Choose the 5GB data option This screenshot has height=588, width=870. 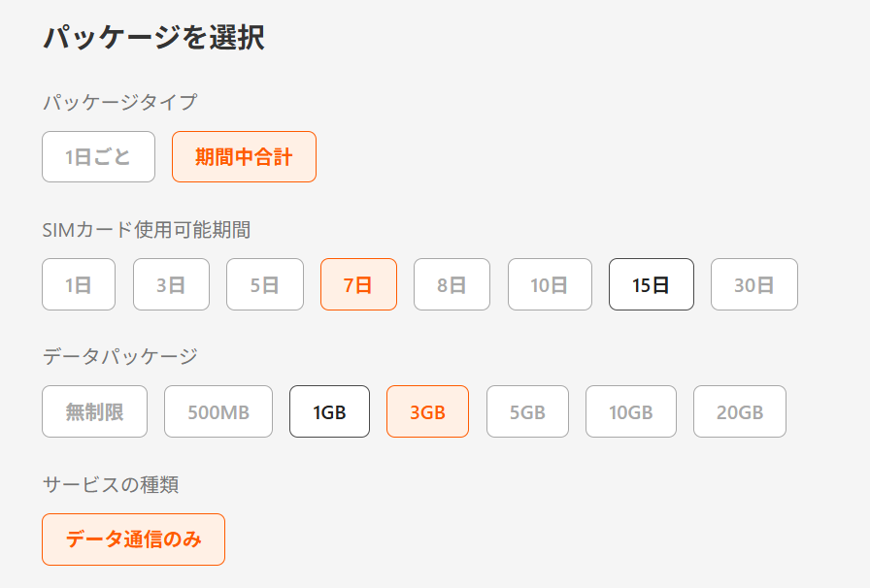point(527,411)
